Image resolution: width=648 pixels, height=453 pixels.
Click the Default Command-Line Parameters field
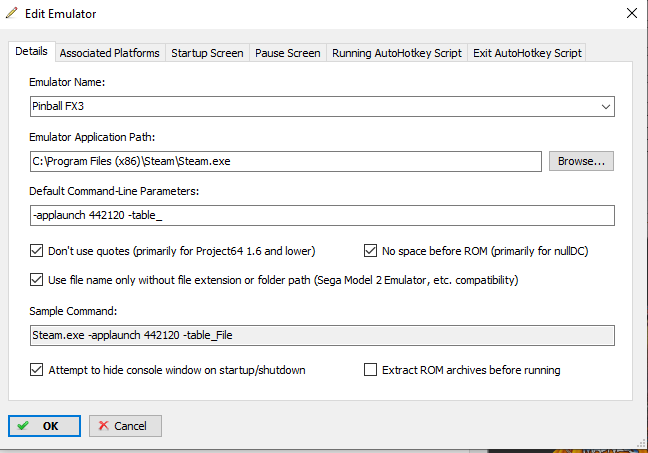(x=322, y=215)
